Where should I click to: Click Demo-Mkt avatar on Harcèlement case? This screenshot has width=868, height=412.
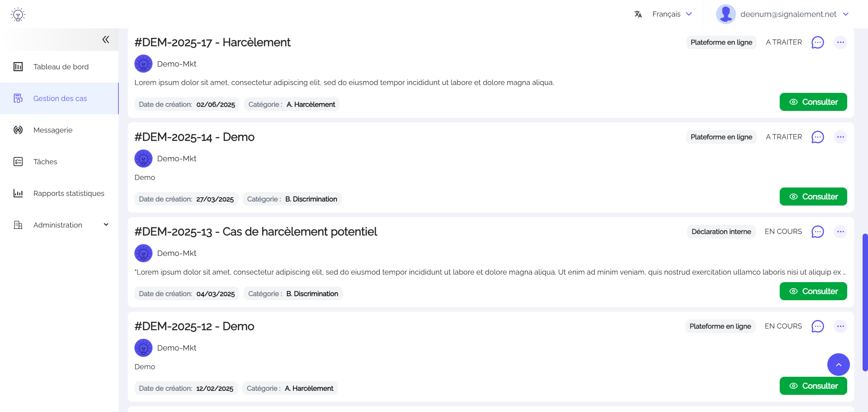pos(143,64)
